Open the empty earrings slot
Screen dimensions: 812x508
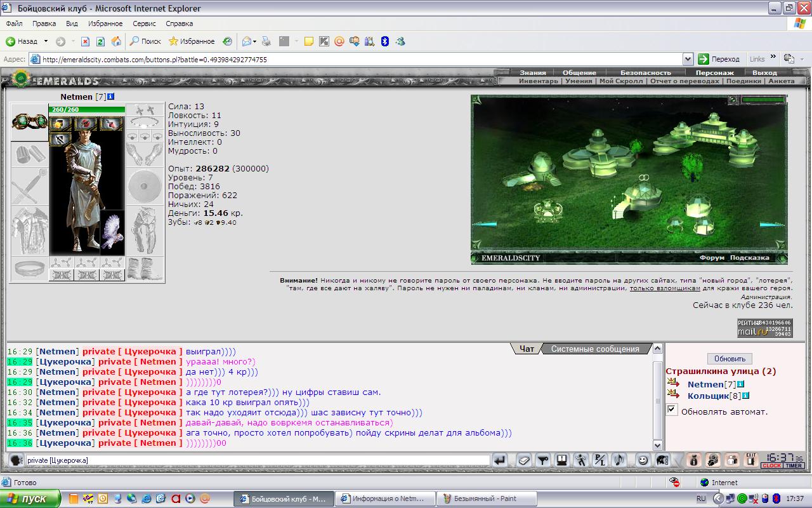point(145,110)
